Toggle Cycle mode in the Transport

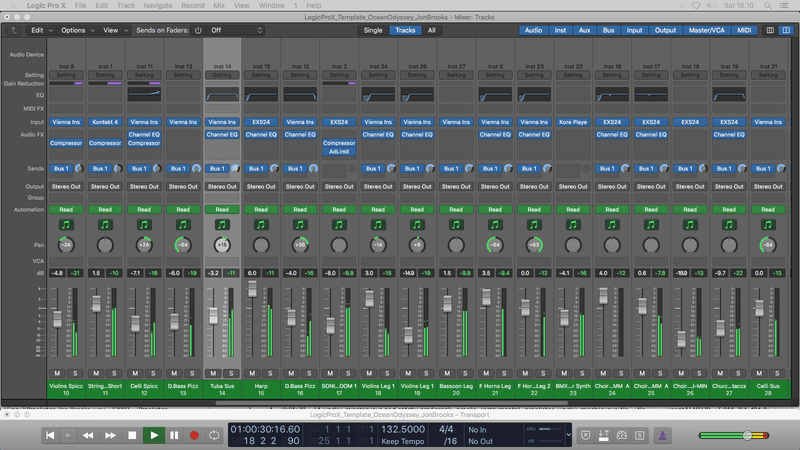[x=214, y=435]
